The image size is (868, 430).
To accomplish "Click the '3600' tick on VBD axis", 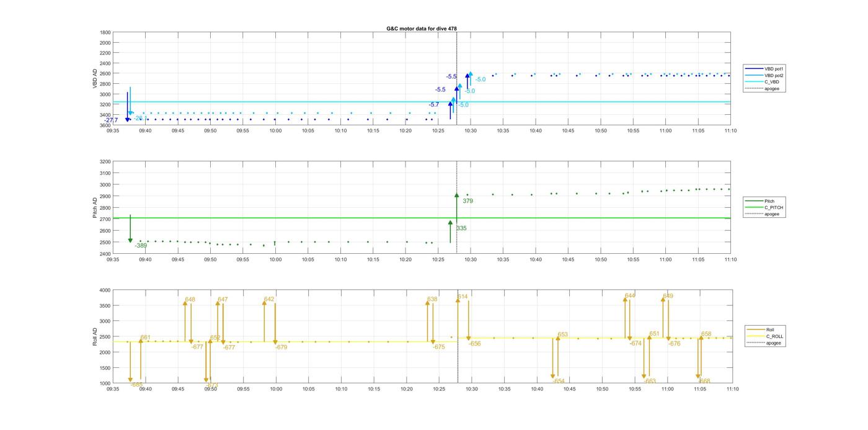I will tap(105, 125).
